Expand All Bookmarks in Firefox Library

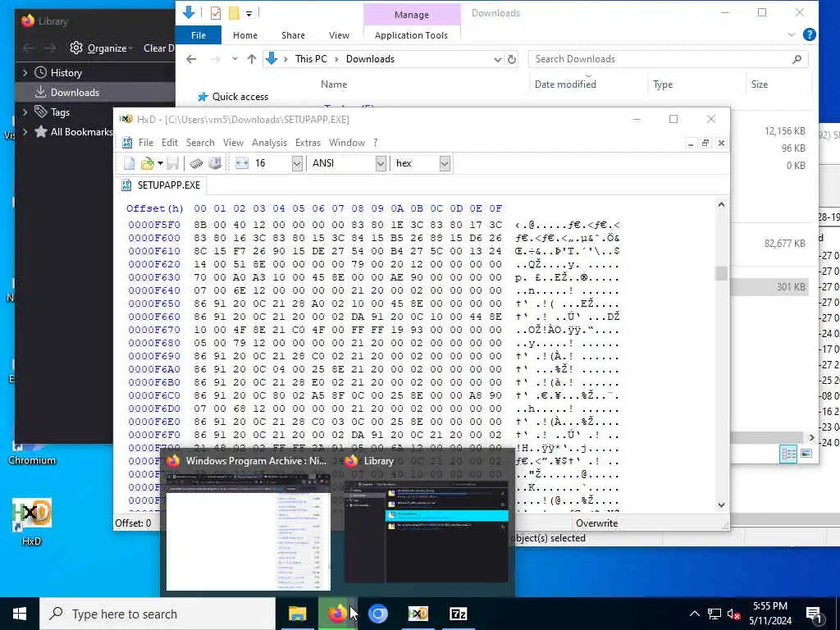[x=25, y=132]
